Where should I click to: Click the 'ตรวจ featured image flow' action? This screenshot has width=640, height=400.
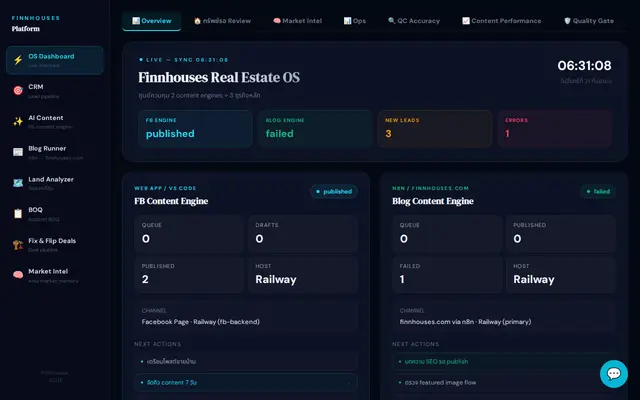click(504, 382)
